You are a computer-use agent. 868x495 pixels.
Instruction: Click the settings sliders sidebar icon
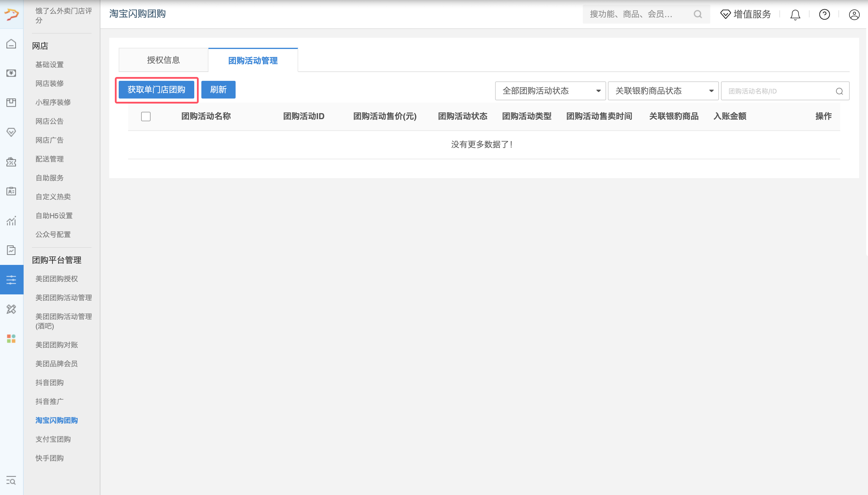tap(11, 279)
